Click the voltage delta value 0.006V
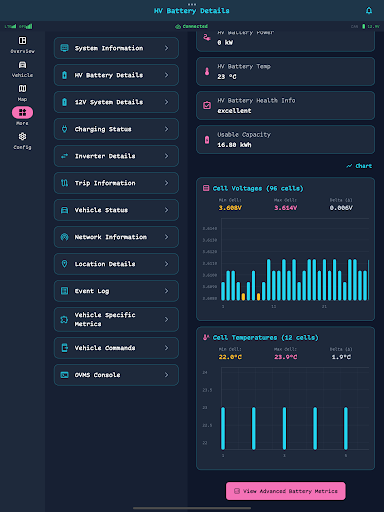This screenshot has height=512, width=384. [x=341, y=208]
